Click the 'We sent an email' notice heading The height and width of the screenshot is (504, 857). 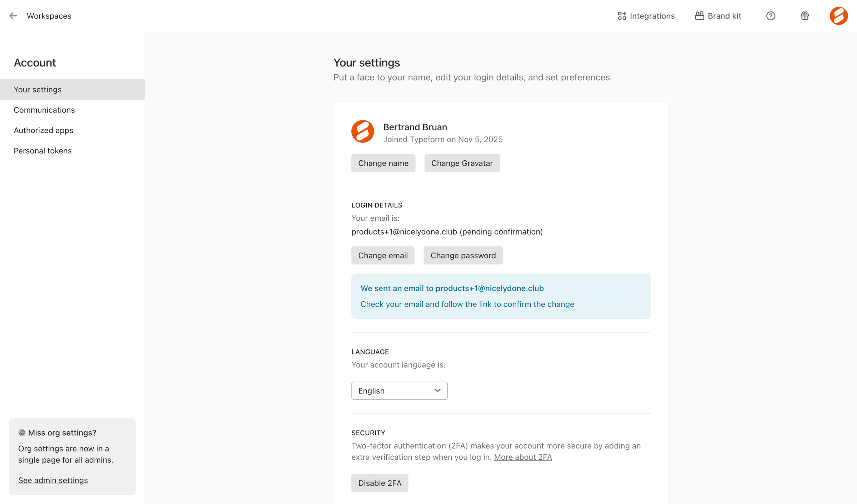click(452, 288)
